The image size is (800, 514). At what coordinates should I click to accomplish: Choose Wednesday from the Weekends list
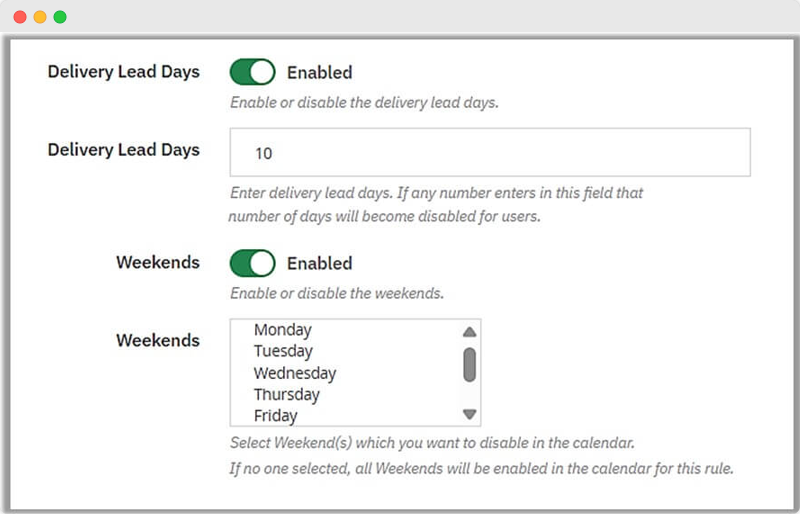[295, 373]
